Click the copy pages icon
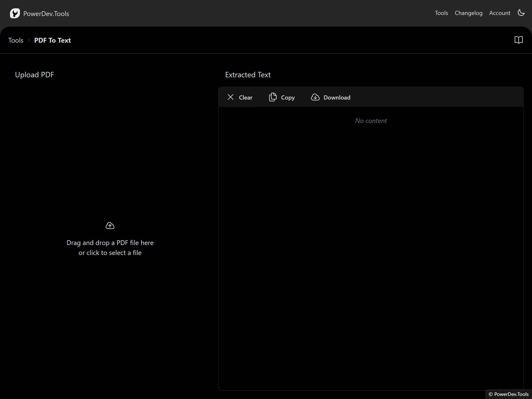 coord(272,97)
